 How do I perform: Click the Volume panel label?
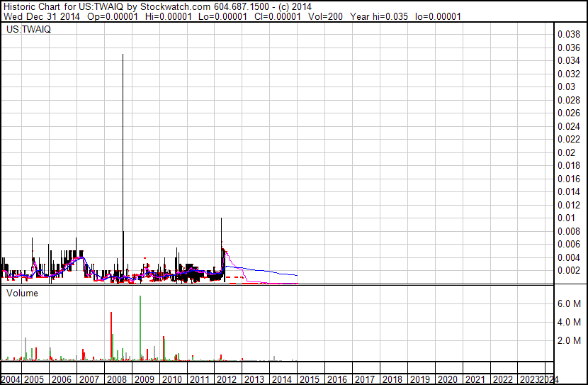23,293
